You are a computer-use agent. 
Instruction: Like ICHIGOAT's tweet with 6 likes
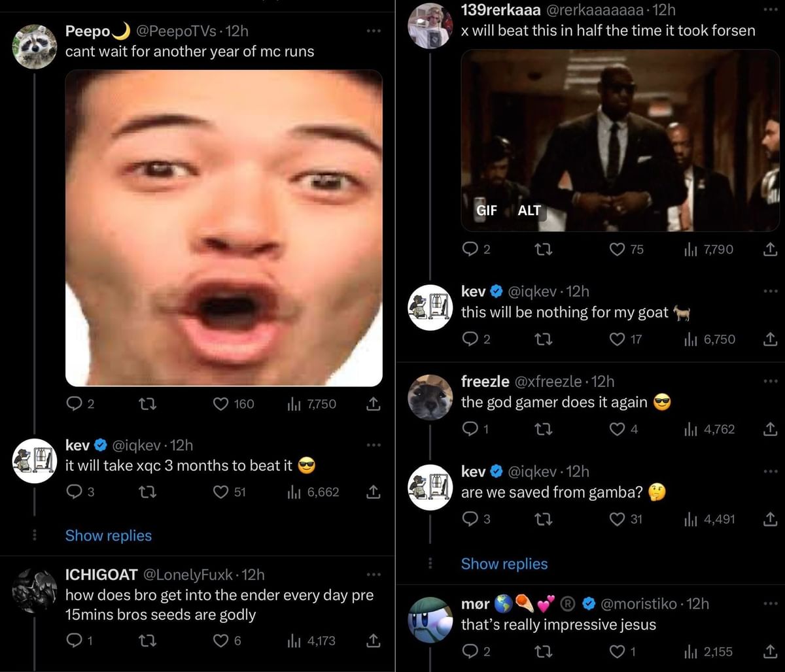pos(221,641)
